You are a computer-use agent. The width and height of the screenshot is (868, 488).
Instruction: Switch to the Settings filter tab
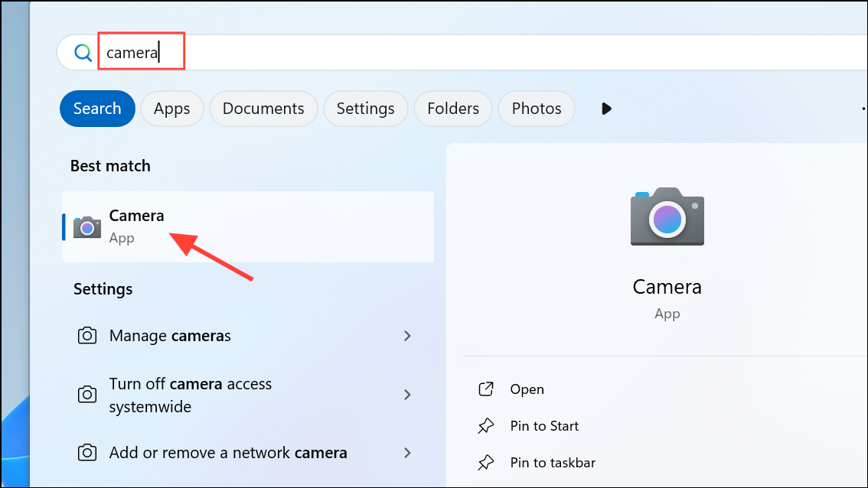point(365,109)
